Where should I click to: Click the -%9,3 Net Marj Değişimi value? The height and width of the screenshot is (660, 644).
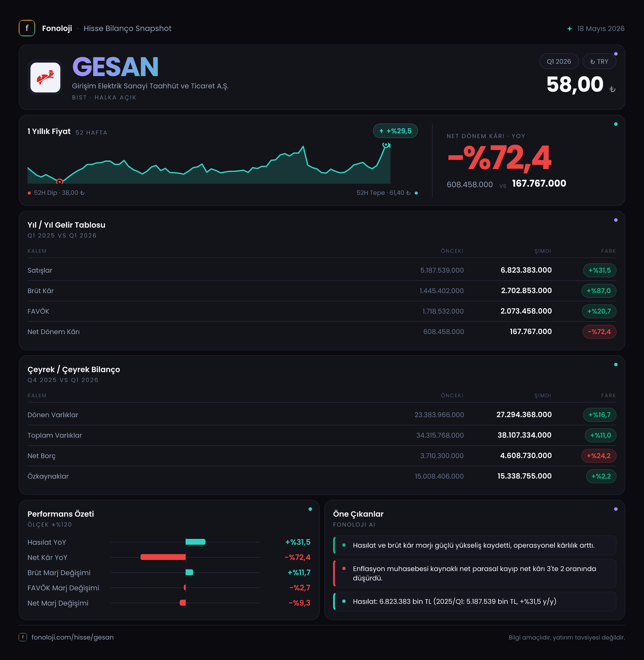click(299, 603)
